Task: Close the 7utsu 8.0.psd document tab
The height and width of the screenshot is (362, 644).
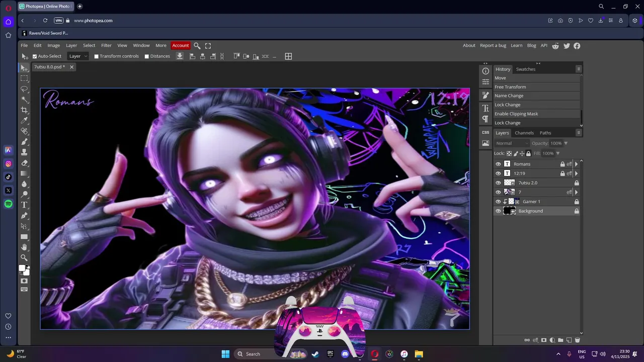Action: point(71,67)
